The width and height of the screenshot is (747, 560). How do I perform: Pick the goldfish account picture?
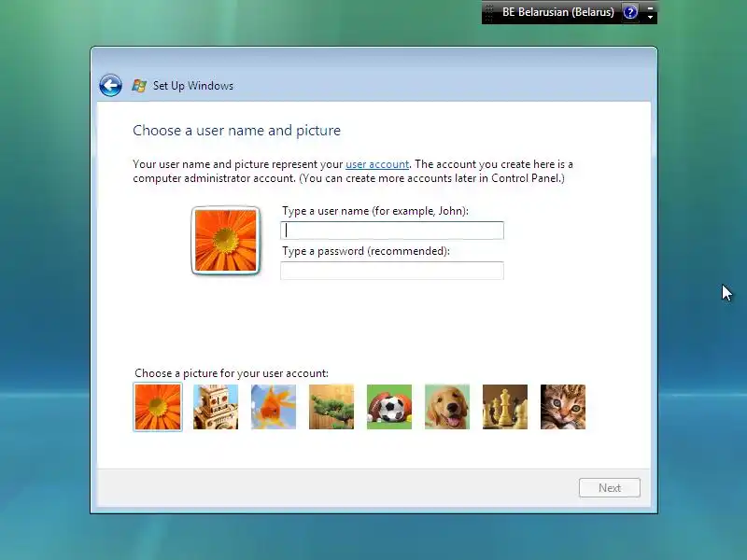point(274,407)
